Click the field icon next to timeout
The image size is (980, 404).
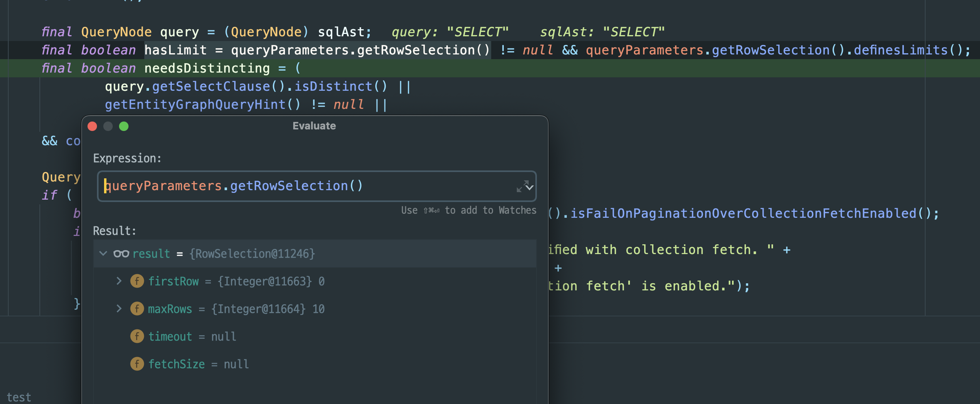[x=137, y=336]
